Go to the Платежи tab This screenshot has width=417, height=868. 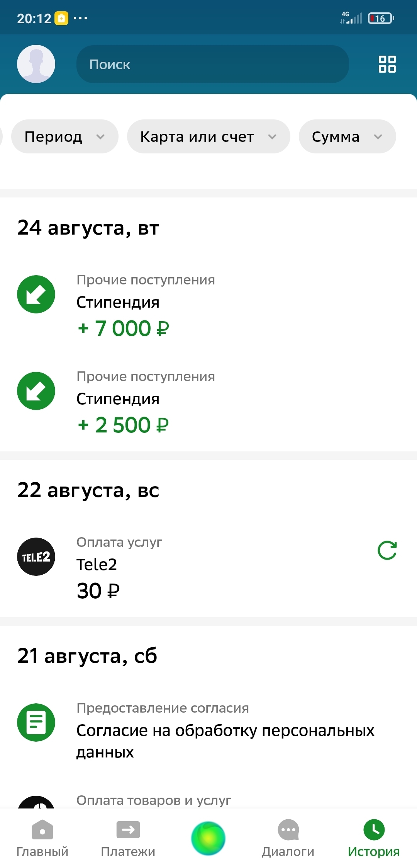(128, 839)
